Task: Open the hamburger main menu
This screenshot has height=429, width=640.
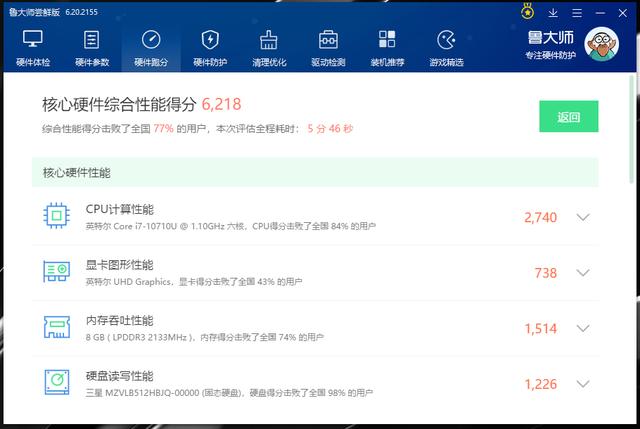Action: (x=577, y=13)
